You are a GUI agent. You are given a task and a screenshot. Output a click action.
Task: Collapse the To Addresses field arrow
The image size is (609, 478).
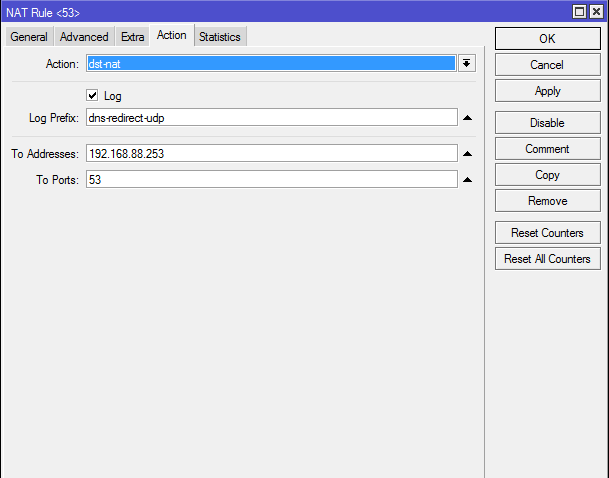click(x=468, y=154)
